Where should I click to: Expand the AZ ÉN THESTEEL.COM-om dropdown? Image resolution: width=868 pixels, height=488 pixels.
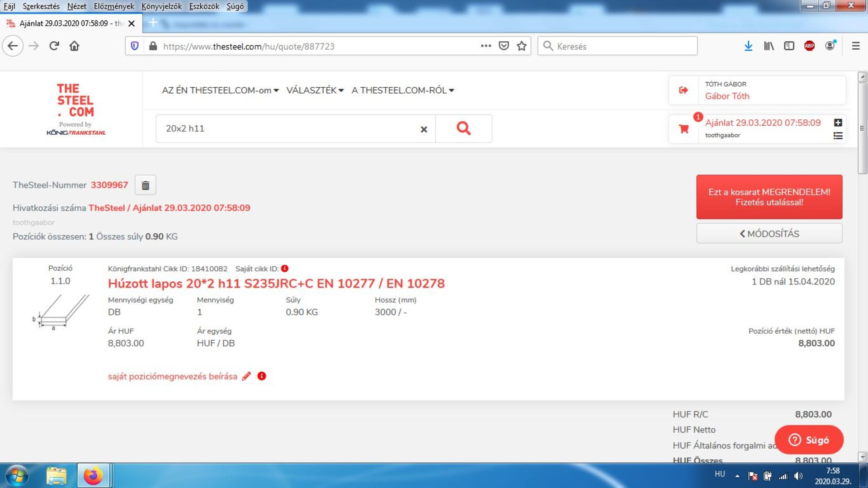pos(220,90)
